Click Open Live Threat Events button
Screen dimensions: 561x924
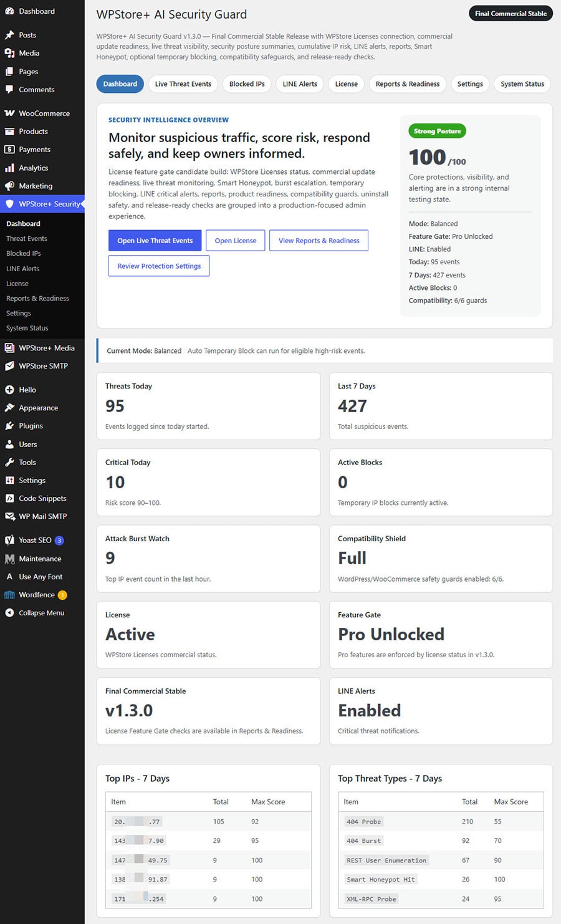click(155, 241)
